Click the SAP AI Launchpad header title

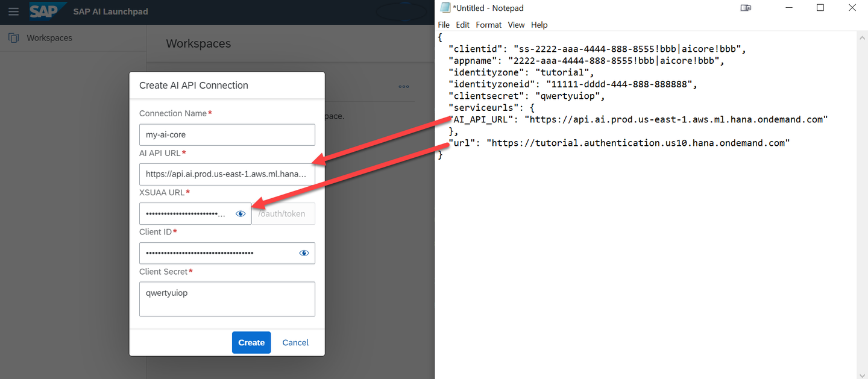110,11
